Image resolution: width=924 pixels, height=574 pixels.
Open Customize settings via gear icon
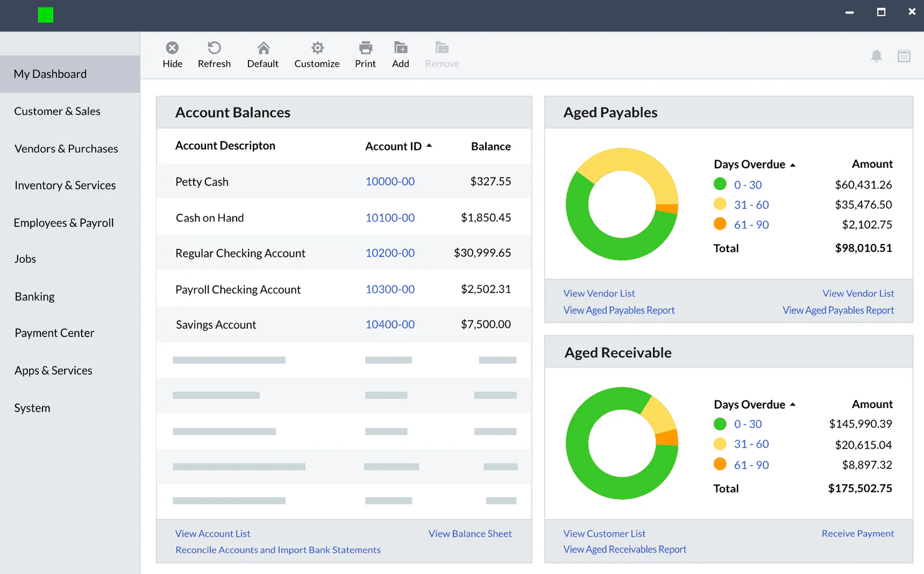pos(317,54)
